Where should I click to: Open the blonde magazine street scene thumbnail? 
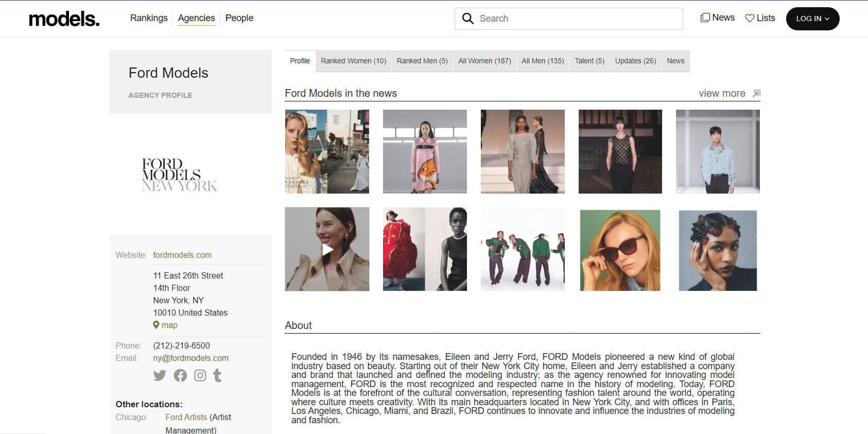[327, 151]
